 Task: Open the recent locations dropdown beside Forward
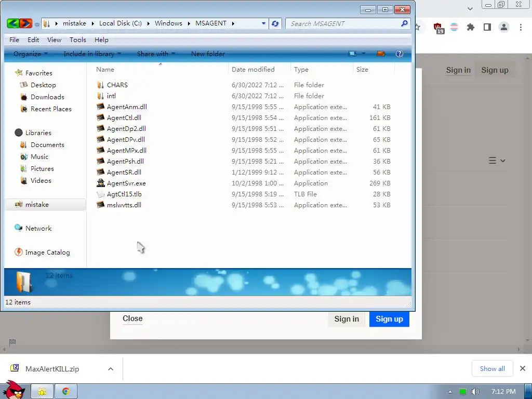point(37,24)
